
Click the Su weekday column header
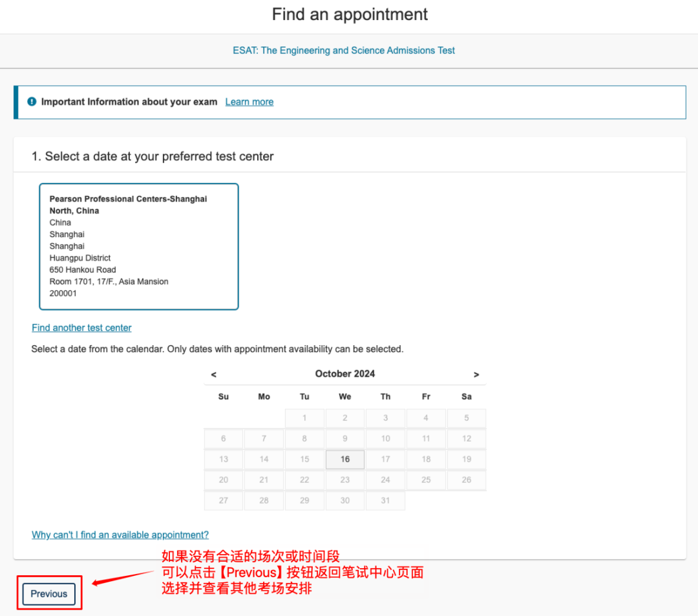coord(224,397)
